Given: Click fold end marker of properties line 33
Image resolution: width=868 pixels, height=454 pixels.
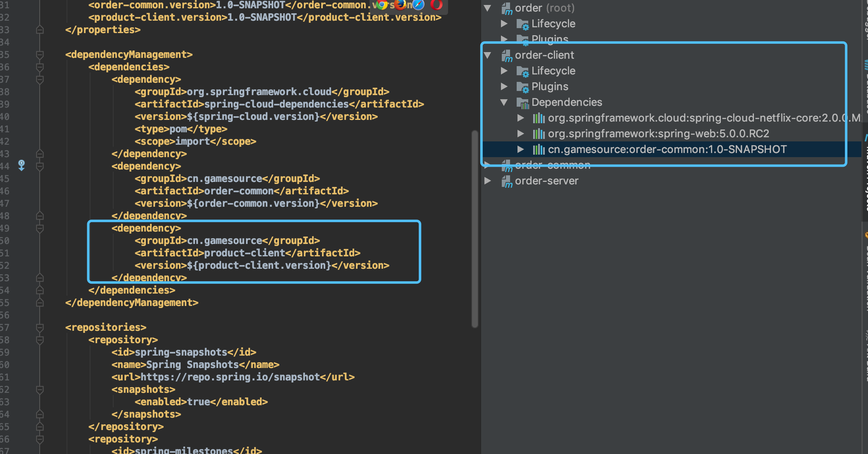Looking at the screenshot, I should [x=40, y=30].
